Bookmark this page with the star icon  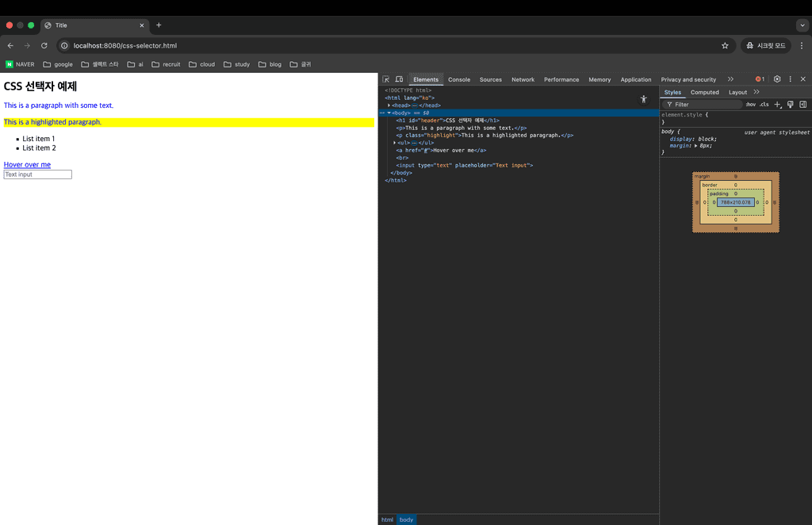[x=725, y=46]
